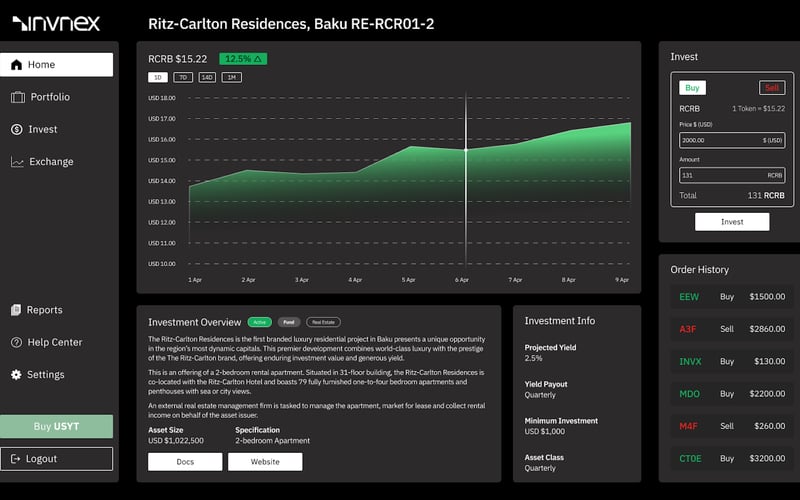Image resolution: width=800 pixels, height=500 pixels.
Task: Select the 1D chart range
Action: 158,78
